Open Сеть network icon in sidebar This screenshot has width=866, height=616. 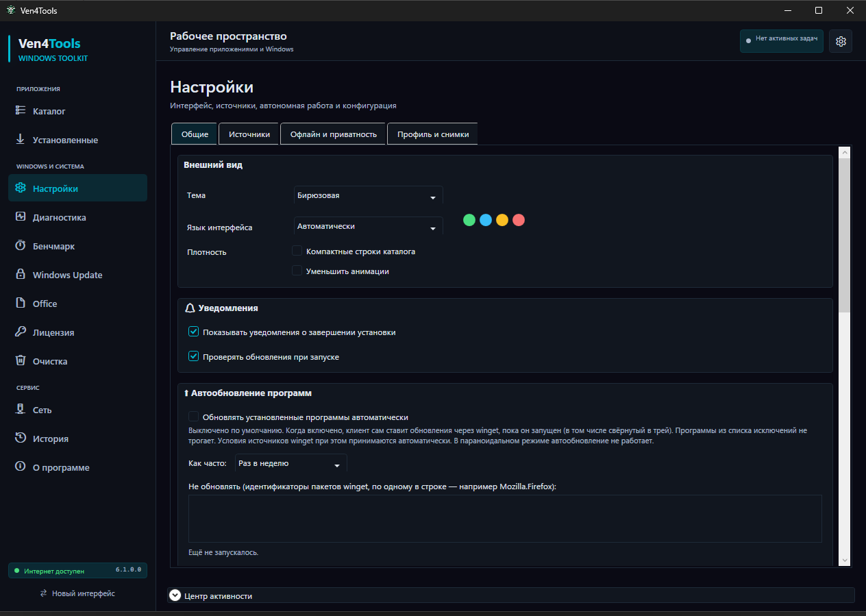point(21,410)
